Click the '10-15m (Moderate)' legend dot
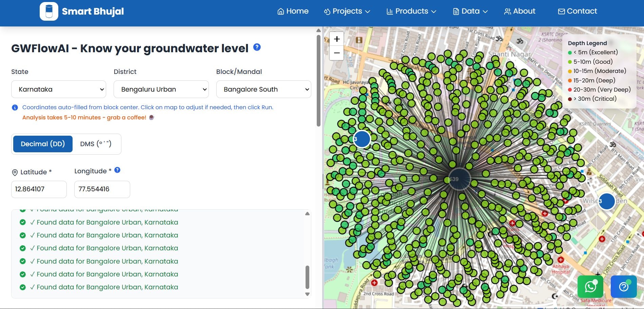644x309 pixels. coord(570,71)
